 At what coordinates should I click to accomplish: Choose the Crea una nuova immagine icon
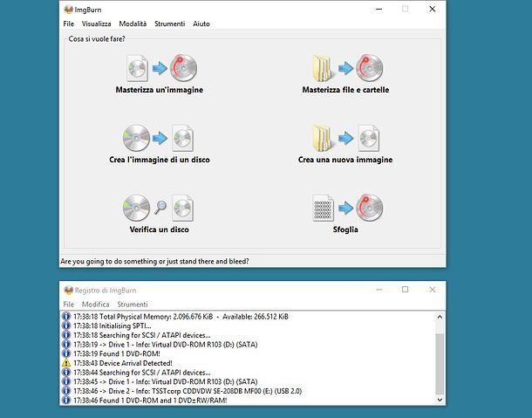click(345, 138)
